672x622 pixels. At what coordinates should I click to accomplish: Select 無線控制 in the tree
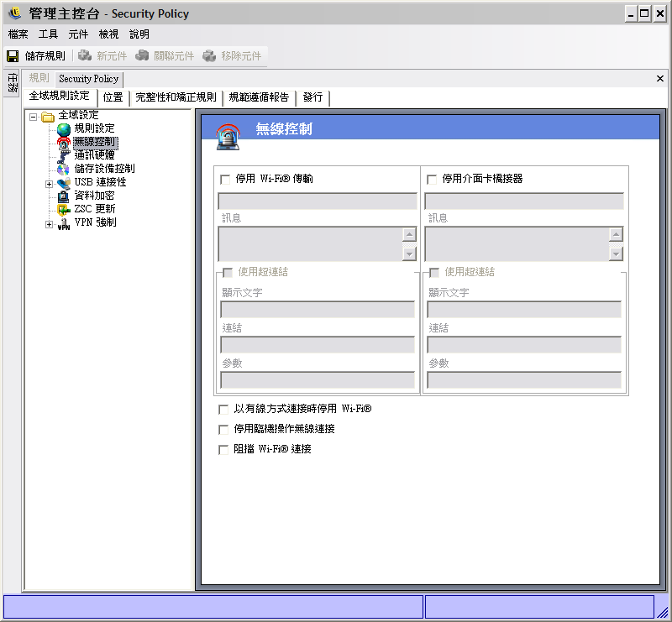94,142
